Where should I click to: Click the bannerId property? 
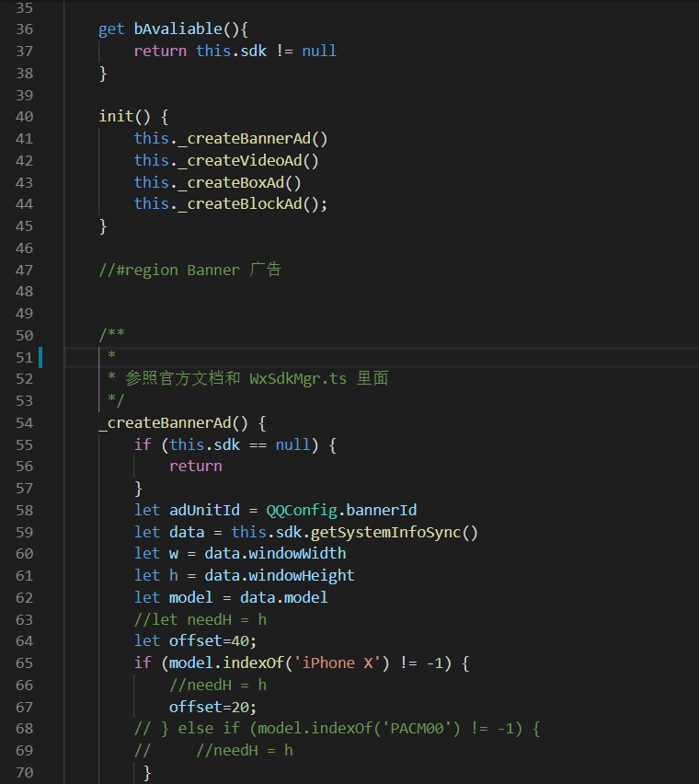point(381,511)
